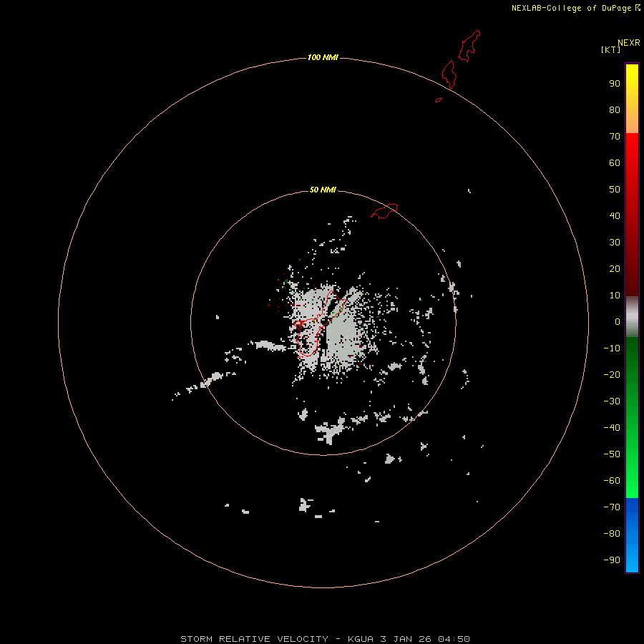Click the KGUA station identifier in caption
This screenshot has height=644, width=644.
[x=360, y=639]
